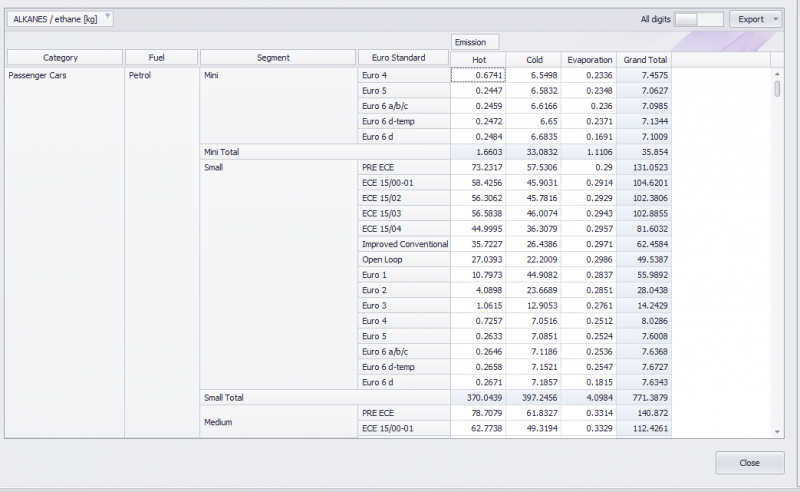Toggle the All digits switch
This screenshot has height=492, width=800.
click(x=698, y=19)
